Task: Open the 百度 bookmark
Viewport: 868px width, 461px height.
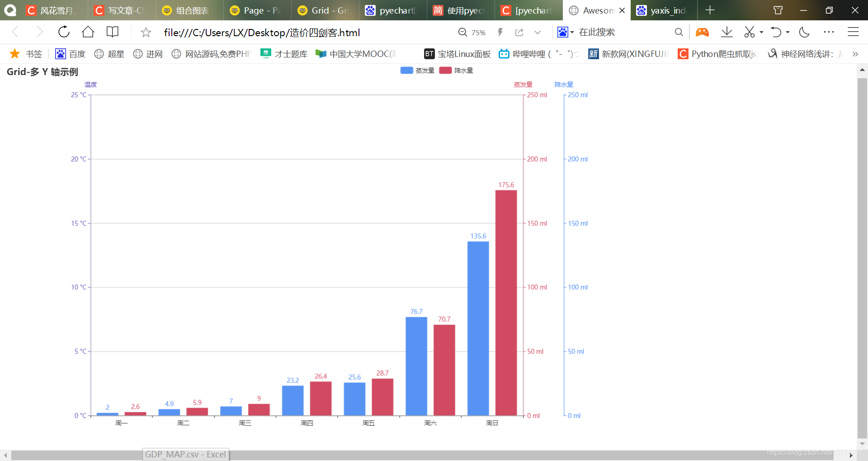Action: (x=70, y=54)
